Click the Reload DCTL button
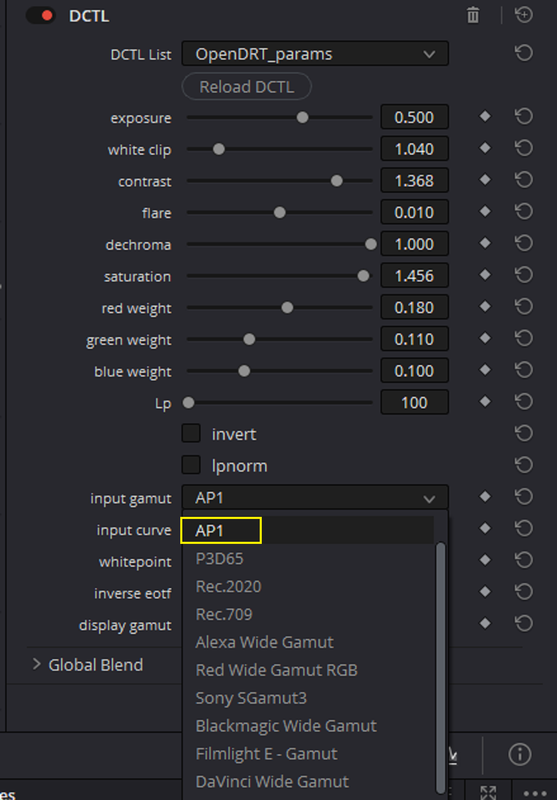The width and height of the screenshot is (557, 800). coord(247,87)
